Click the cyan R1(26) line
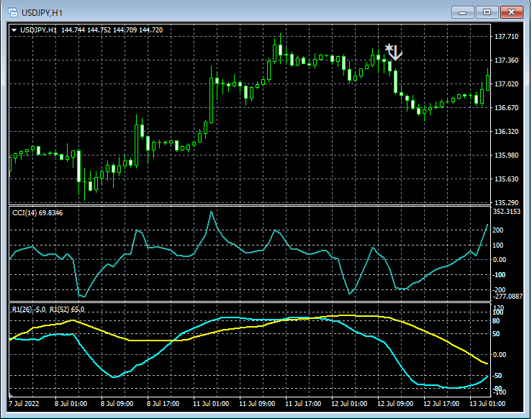 (94, 360)
